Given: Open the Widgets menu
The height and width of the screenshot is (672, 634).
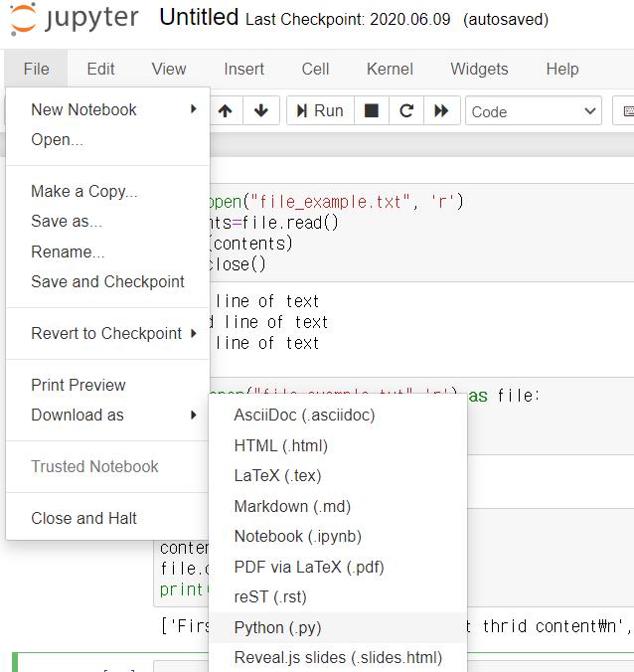Looking at the screenshot, I should 479,69.
